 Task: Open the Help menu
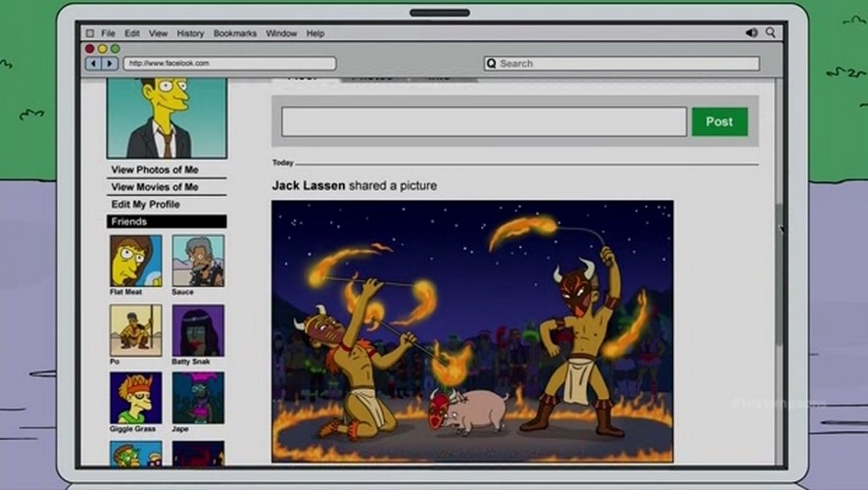pyautogui.click(x=315, y=33)
